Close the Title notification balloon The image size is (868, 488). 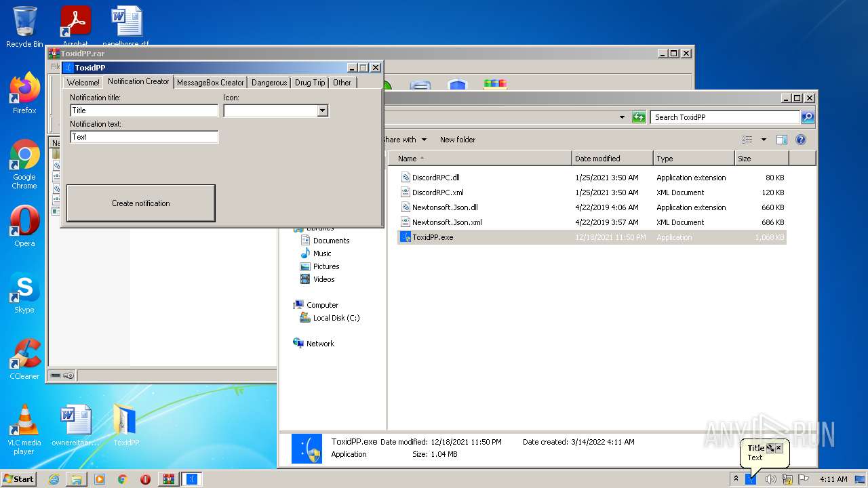click(x=778, y=448)
